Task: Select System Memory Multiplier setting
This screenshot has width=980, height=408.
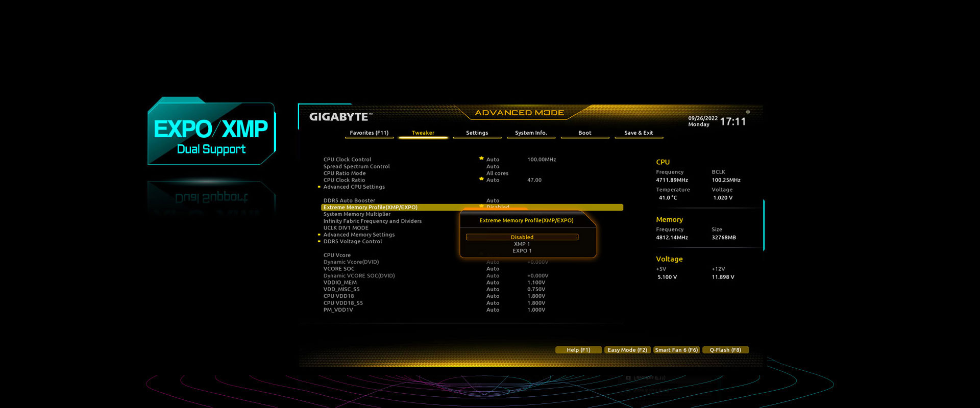Action: pyautogui.click(x=357, y=214)
